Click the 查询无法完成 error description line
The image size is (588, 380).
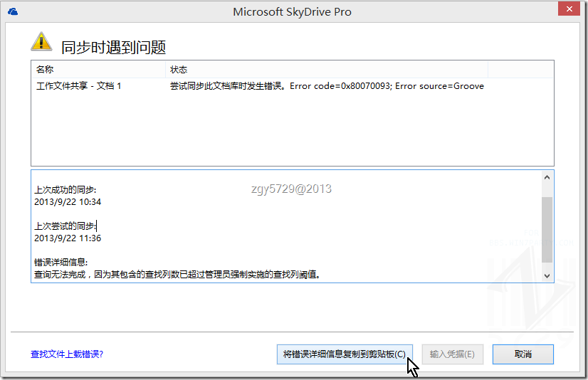click(177, 275)
